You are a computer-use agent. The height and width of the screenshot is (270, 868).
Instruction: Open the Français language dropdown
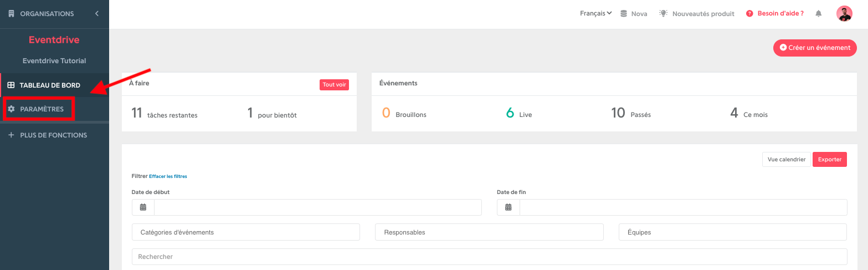coord(595,13)
